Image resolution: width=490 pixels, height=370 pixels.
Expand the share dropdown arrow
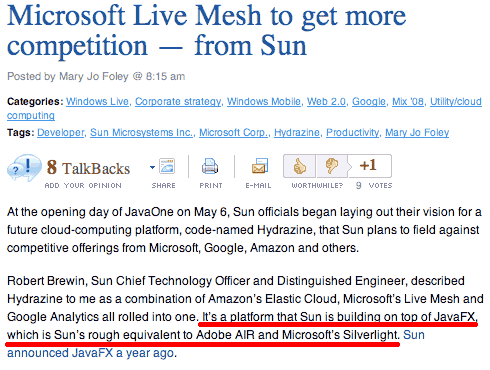click(x=152, y=167)
